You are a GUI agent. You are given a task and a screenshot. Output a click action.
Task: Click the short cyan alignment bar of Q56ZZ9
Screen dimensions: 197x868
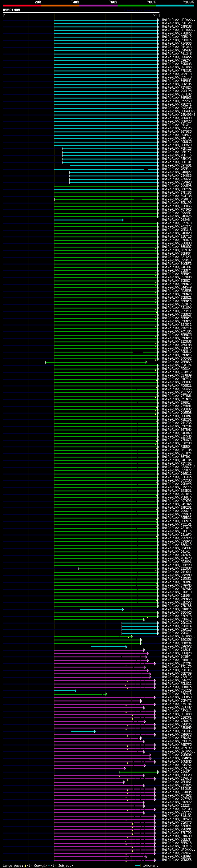click(65, 691)
